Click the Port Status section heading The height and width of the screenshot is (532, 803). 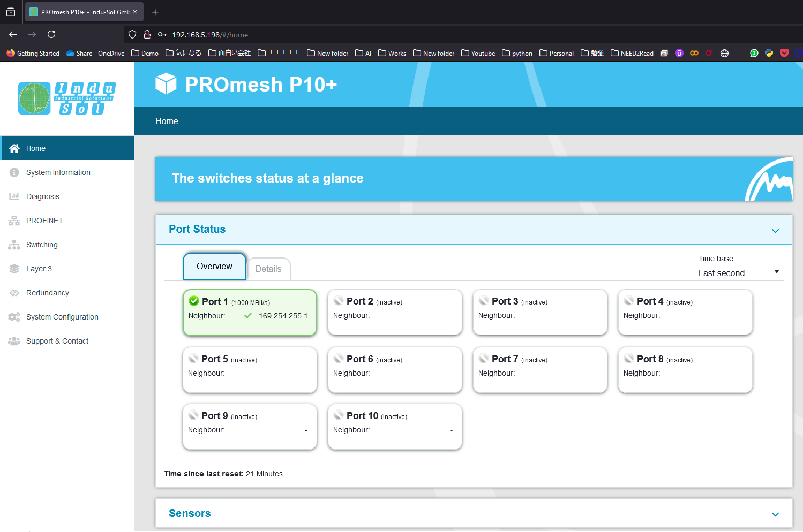click(197, 229)
